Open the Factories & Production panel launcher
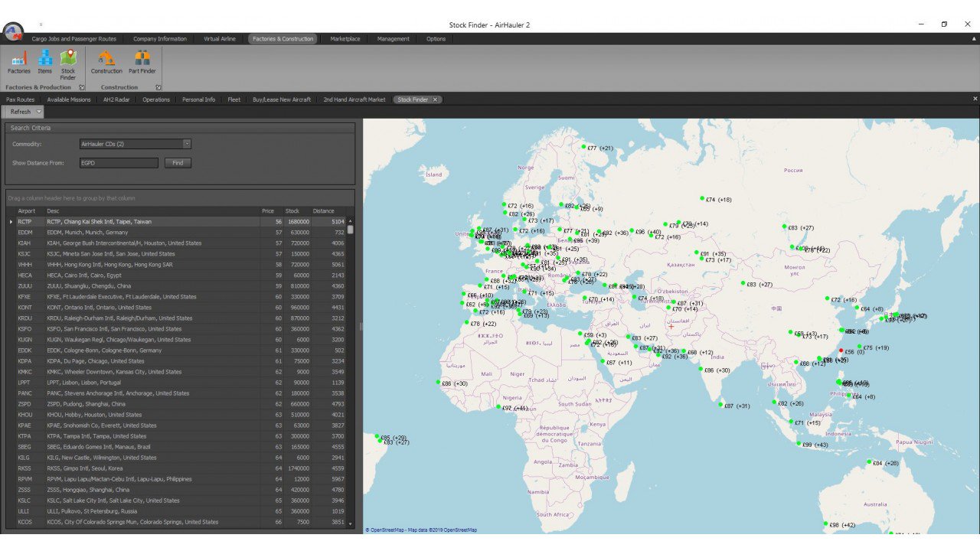 click(x=82, y=87)
